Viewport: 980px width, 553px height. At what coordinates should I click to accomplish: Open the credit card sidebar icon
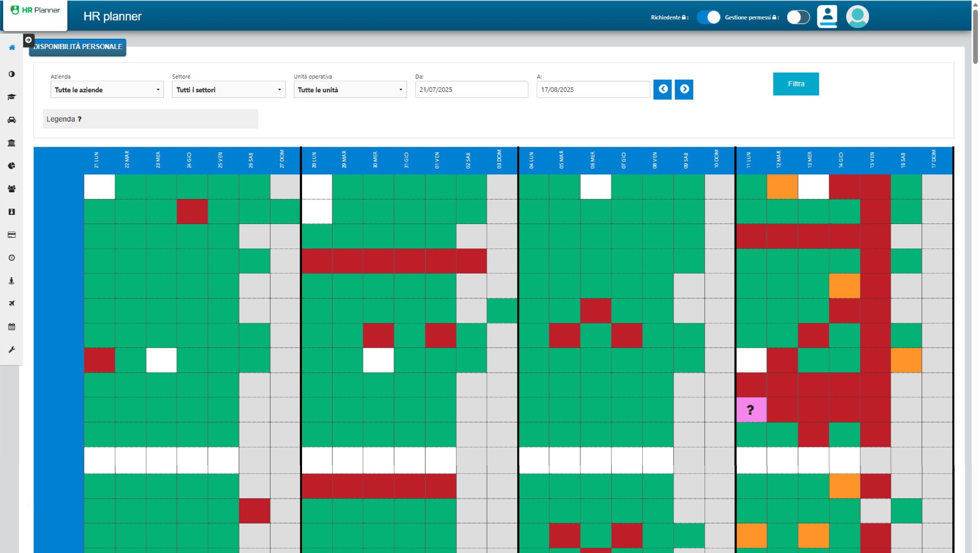coord(12,235)
